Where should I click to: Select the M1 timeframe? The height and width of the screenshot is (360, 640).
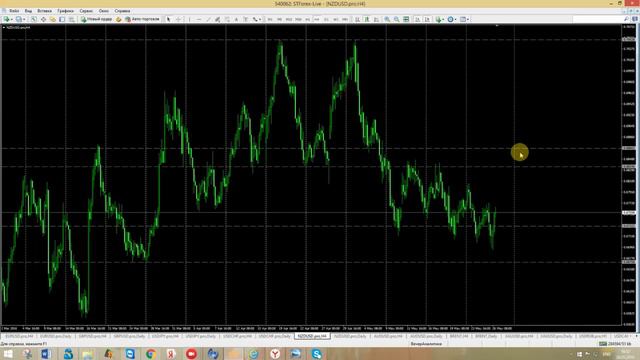(270, 19)
